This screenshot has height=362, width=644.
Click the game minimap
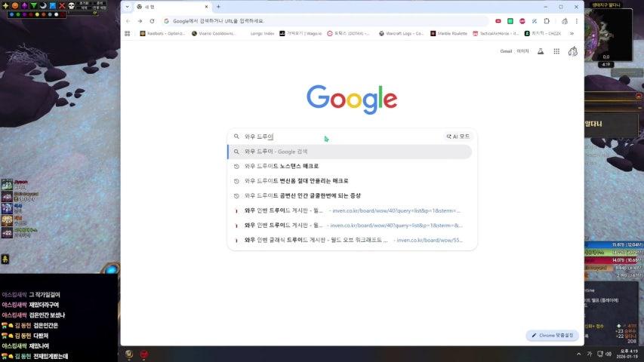pos(609,35)
